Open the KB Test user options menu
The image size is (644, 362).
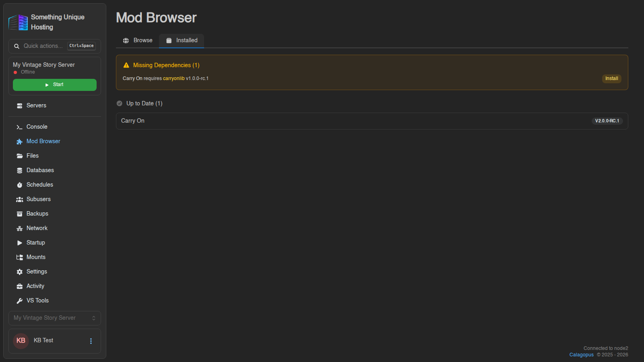[91, 341]
